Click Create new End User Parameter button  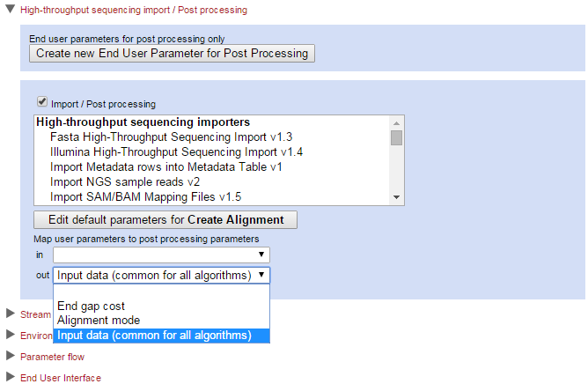pyautogui.click(x=172, y=53)
